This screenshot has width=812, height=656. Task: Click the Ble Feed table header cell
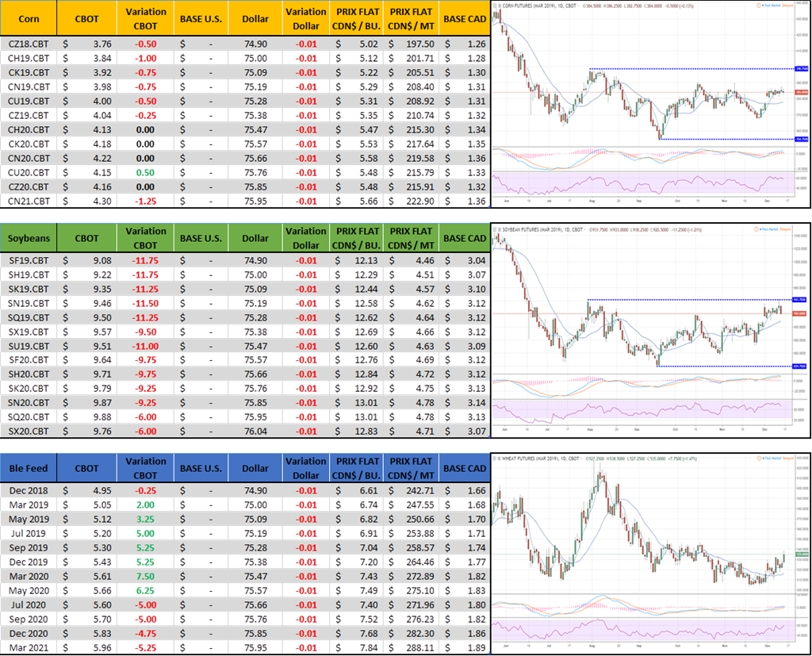click(29, 468)
